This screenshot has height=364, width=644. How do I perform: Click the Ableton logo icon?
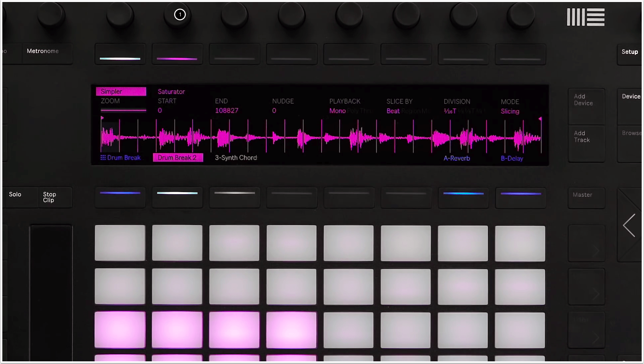tap(586, 17)
